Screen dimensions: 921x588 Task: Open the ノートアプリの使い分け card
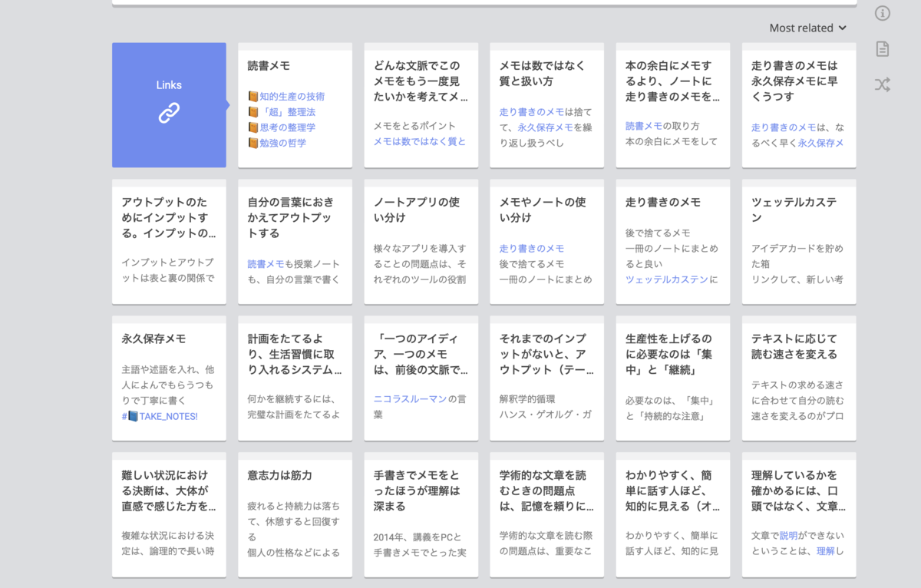[421, 242]
